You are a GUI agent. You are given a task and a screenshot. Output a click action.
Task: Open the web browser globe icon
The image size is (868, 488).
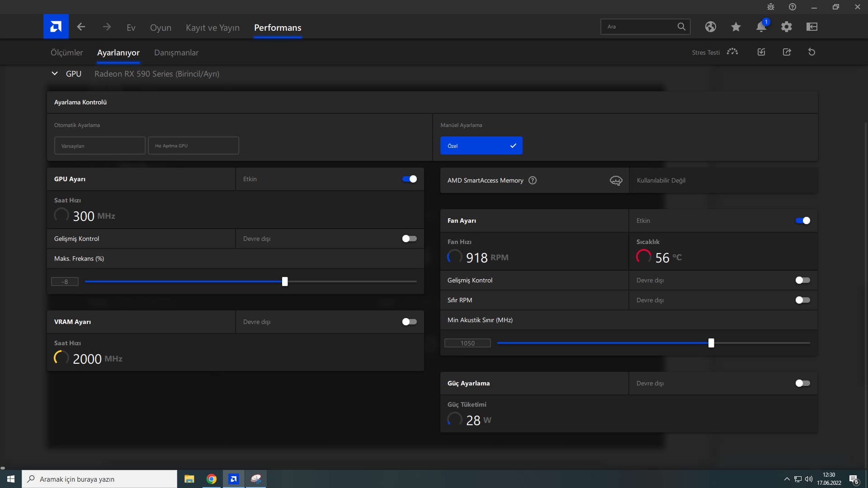point(710,27)
